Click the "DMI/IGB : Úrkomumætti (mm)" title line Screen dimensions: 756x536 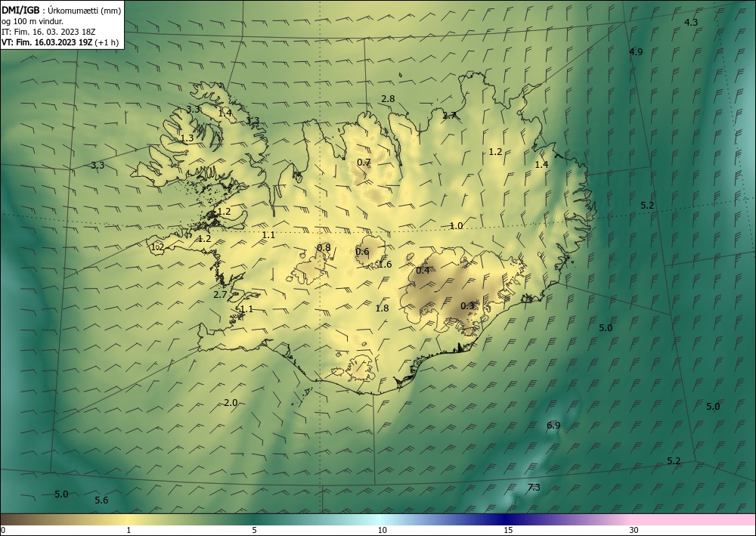click(x=61, y=10)
